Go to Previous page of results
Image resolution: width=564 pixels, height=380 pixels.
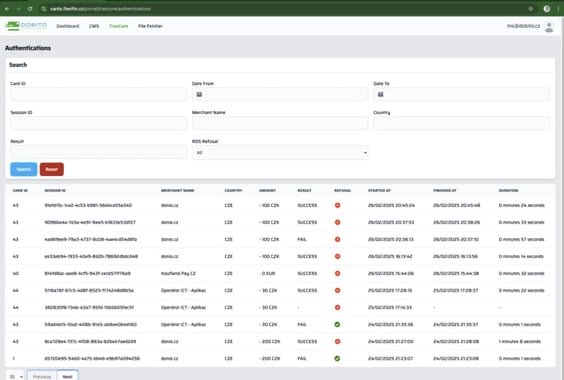pyautogui.click(x=42, y=376)
